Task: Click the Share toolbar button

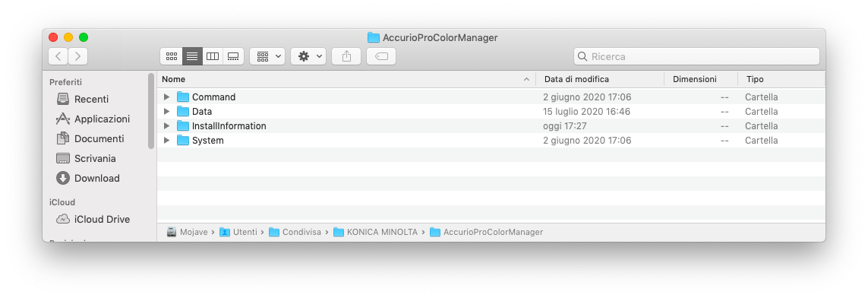Action: click(x=346, y=56)
